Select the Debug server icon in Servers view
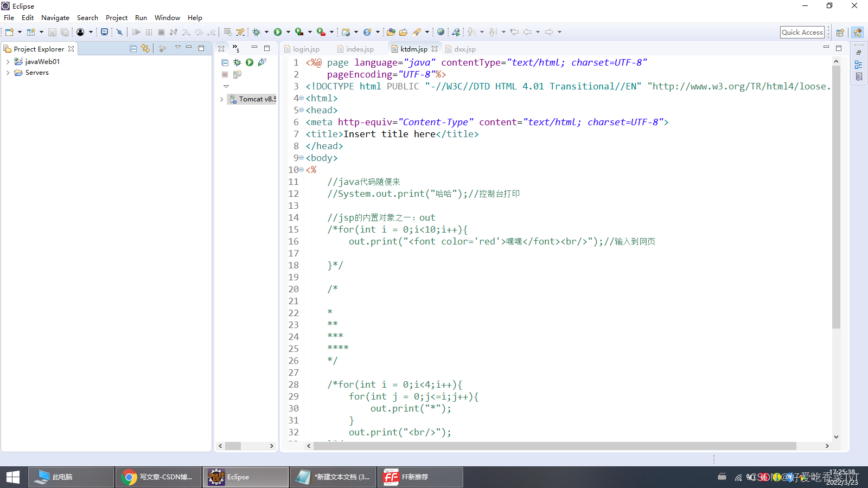The width and height of the screenshot is (868, 488). point(237,62)
